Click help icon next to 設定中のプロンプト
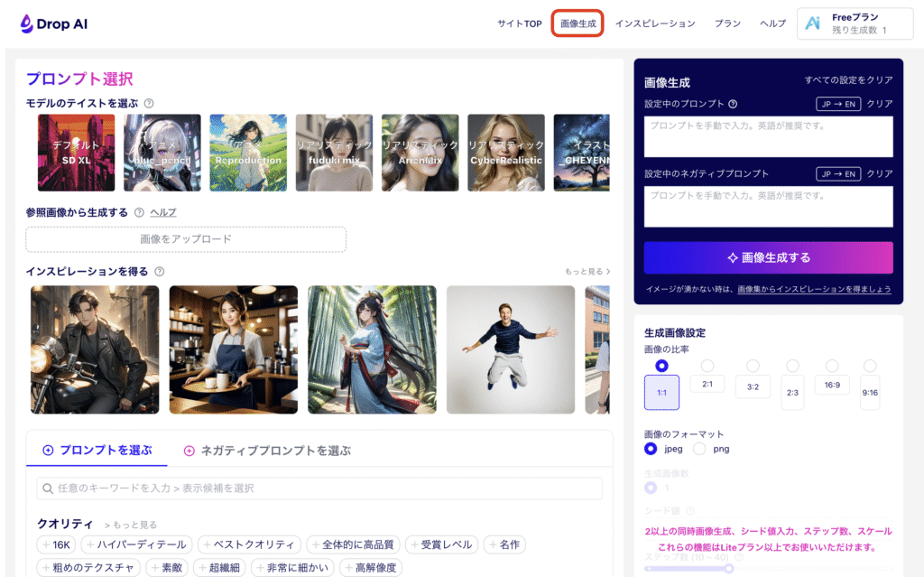The height and width of the screenshot is (577, 924). point(733,104)
